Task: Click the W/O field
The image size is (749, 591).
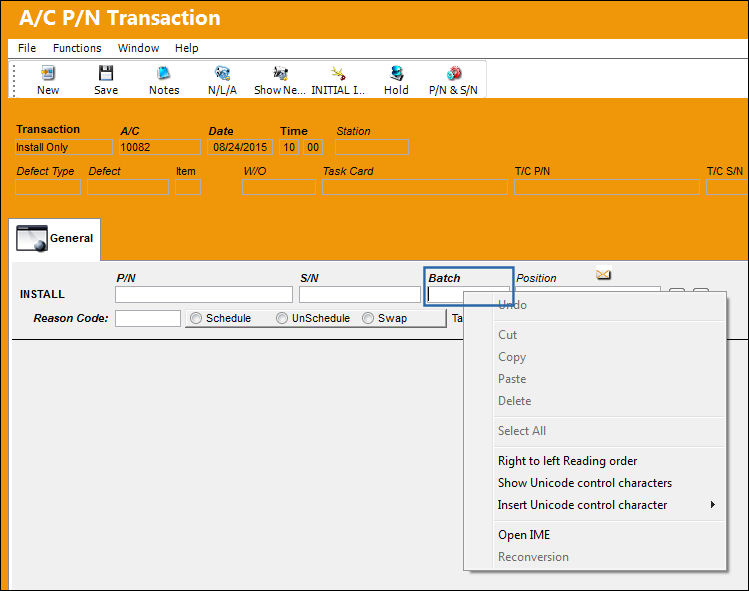Action: click(x=278, y=187)
